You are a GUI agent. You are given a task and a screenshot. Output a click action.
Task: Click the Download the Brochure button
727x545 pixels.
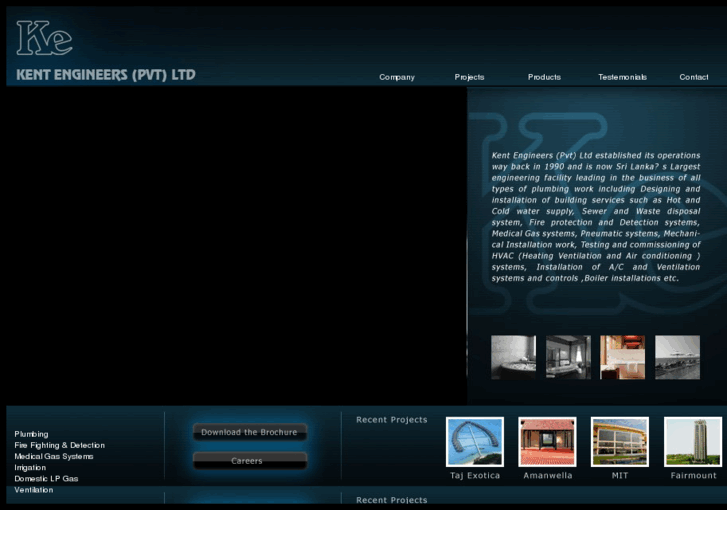(249, 432)
